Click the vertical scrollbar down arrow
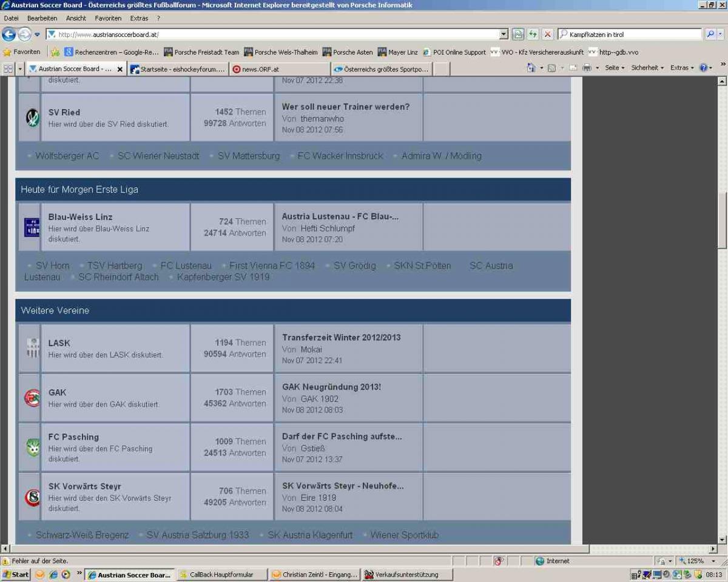 click(x=722, y=540)
